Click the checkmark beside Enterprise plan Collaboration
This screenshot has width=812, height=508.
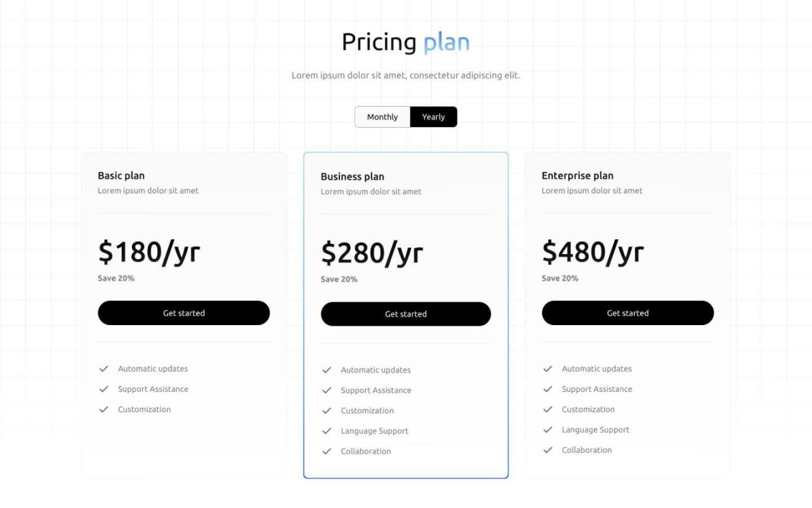point(547,450)
